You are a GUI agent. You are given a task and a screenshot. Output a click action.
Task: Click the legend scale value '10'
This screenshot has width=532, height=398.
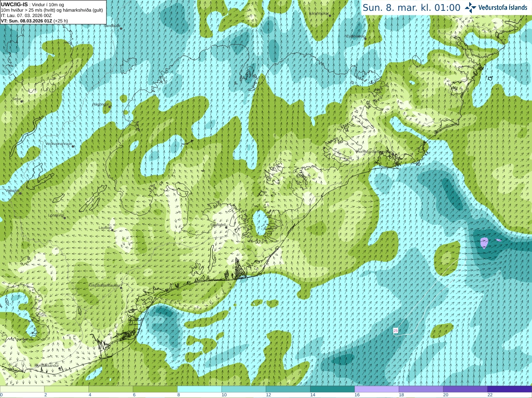point(224,395)
